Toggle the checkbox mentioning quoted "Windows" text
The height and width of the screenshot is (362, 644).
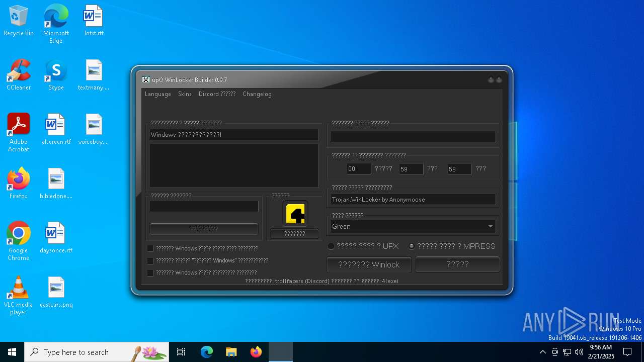[150, 260]
